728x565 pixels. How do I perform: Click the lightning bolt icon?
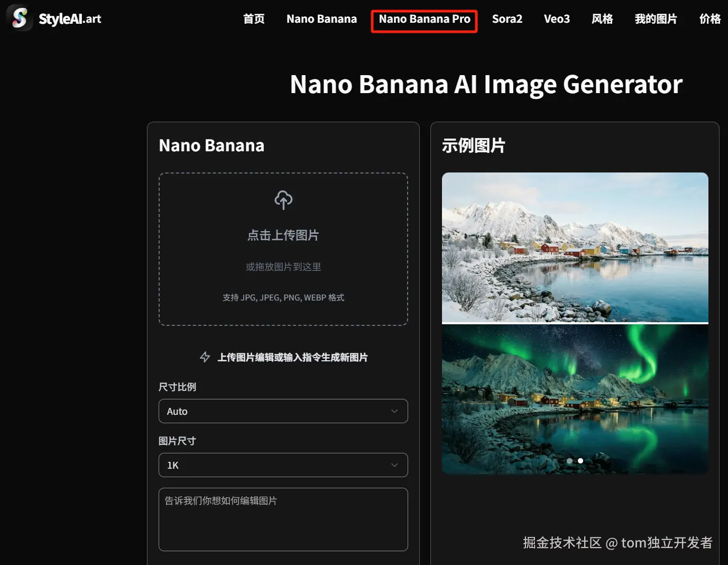205,357
